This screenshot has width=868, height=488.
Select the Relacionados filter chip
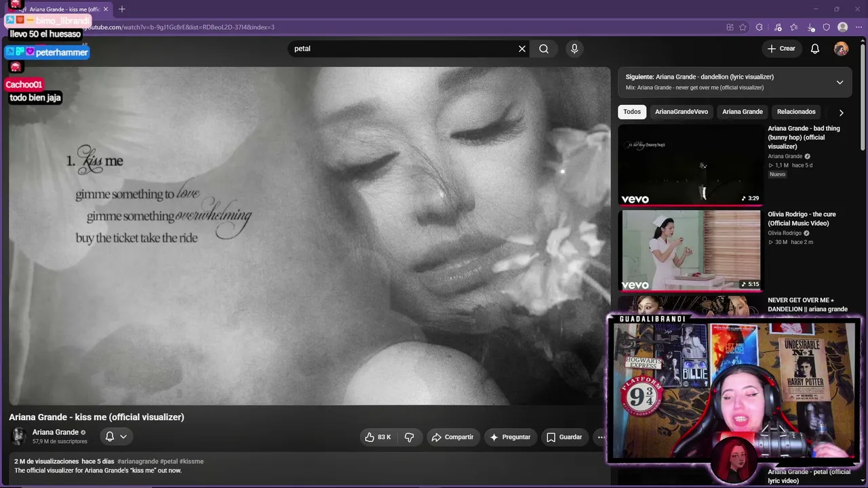[x=796, y=112]
